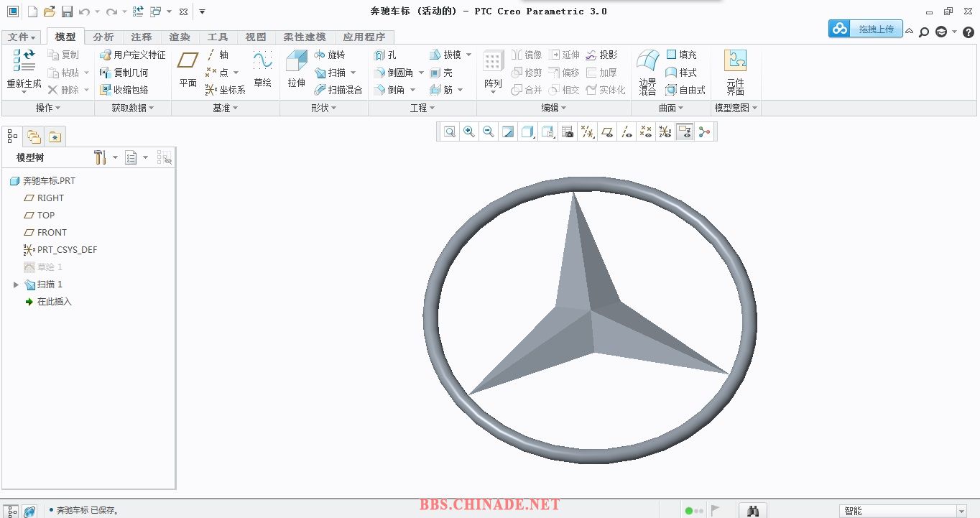Select the FRONT plane in model tree

coord(52,233)
